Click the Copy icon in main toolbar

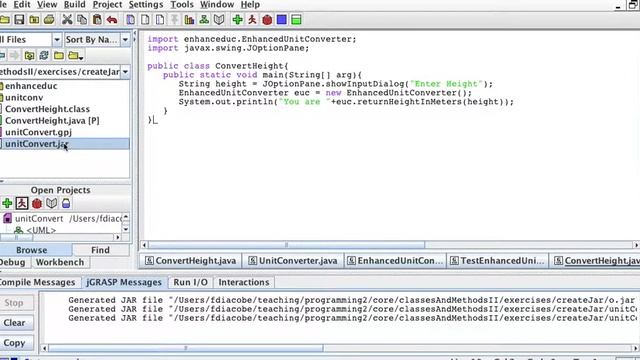(82, 20)
